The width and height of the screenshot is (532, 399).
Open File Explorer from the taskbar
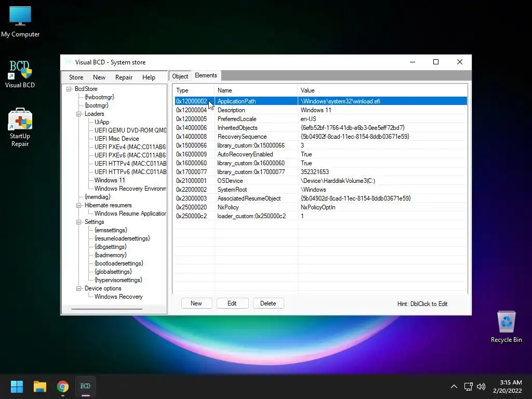click(39, 387)
